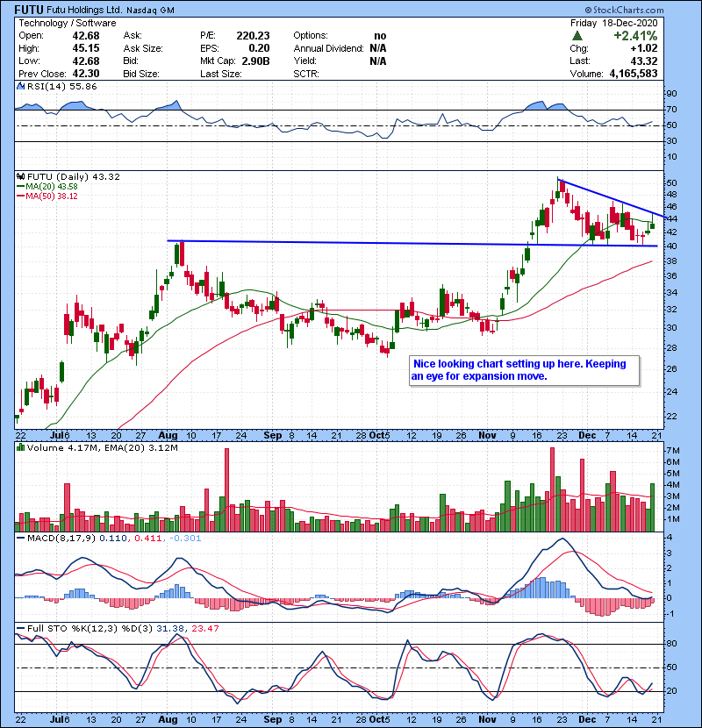The height and width of the screenshot is (728, 702).
Task: Click the +2.41% percent change
Action: click(635, 36)
